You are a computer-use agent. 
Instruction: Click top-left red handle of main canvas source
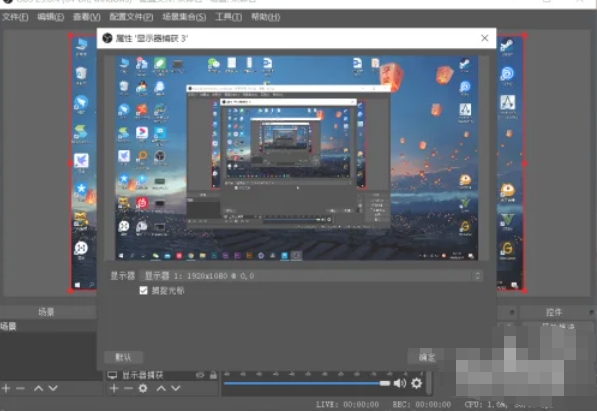coord(70,35)
